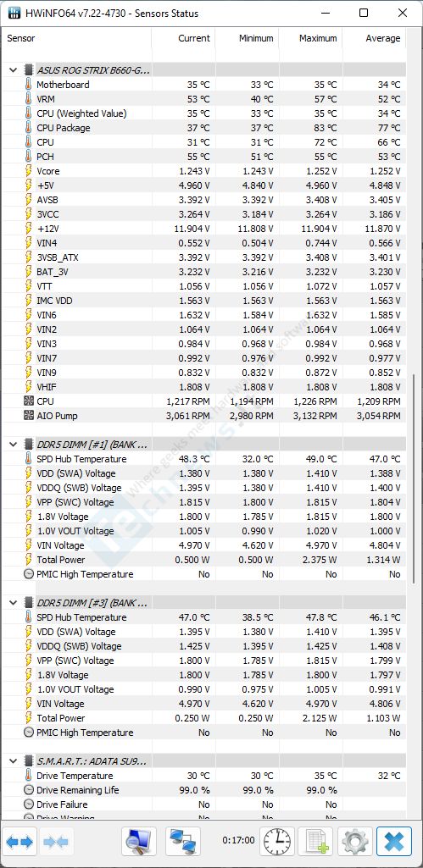This screenshot has height=868, width=423.
Task: Collapse the DDR5 DIMM [#3] sensor group
Action: [x=12, y=602]
